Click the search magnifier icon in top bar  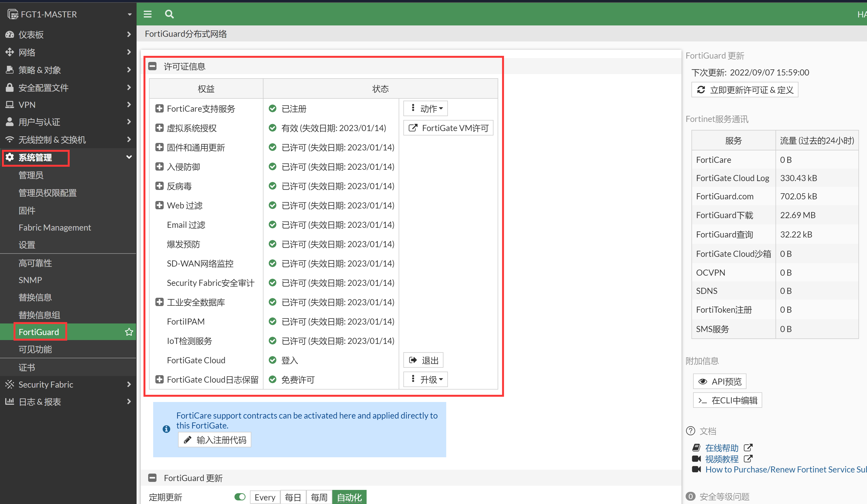coord(169,14)
